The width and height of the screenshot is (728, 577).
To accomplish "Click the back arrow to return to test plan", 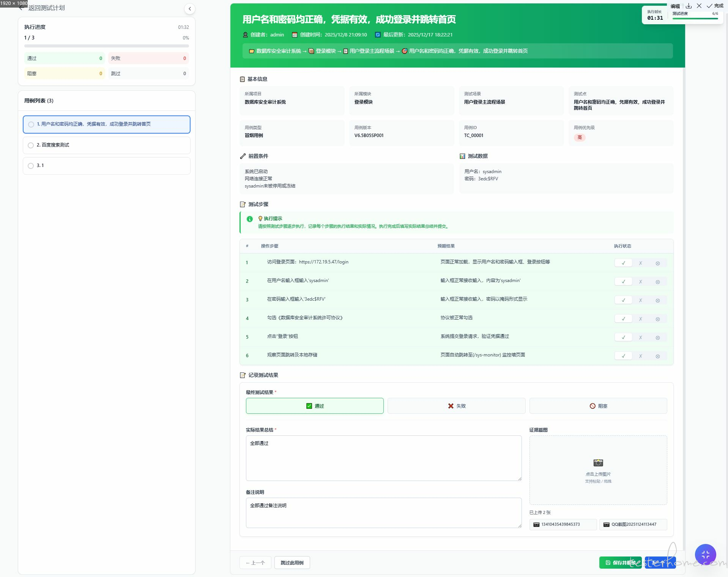I will pyautogui.click(x=21, y=8).
